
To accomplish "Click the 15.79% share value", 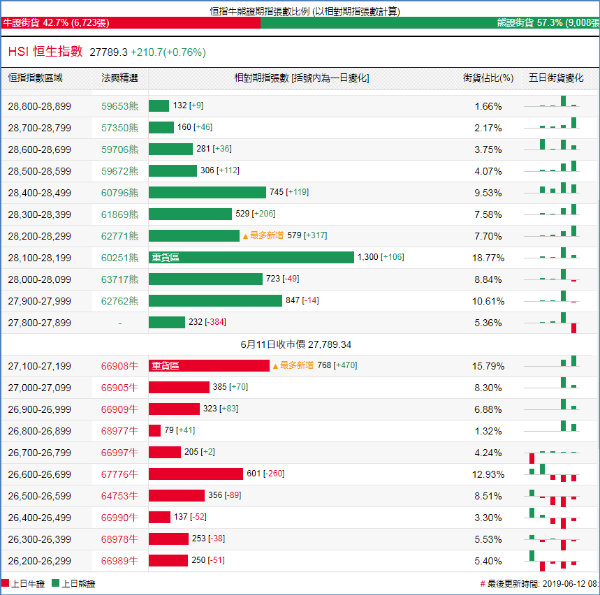I will point(488,366).
